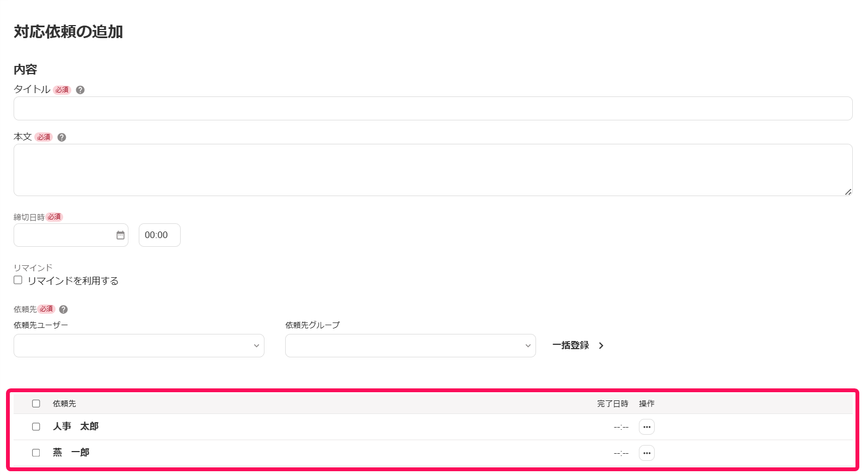
Task: Click the 完了日時 value for 燕 一郎
Action: pos(621,453)
